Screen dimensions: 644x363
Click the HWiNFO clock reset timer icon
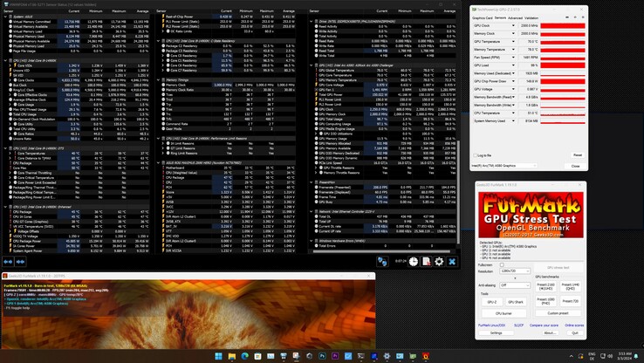coord(414,262)
